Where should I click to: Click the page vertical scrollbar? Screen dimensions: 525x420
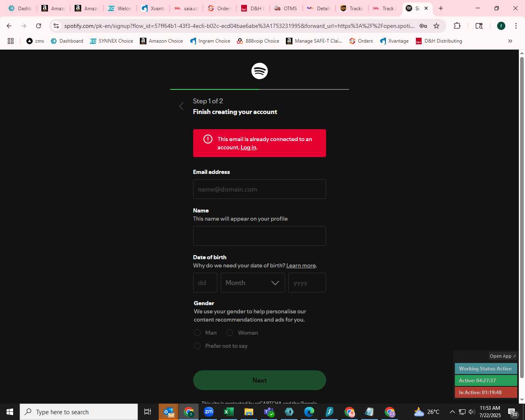point(522,217)
